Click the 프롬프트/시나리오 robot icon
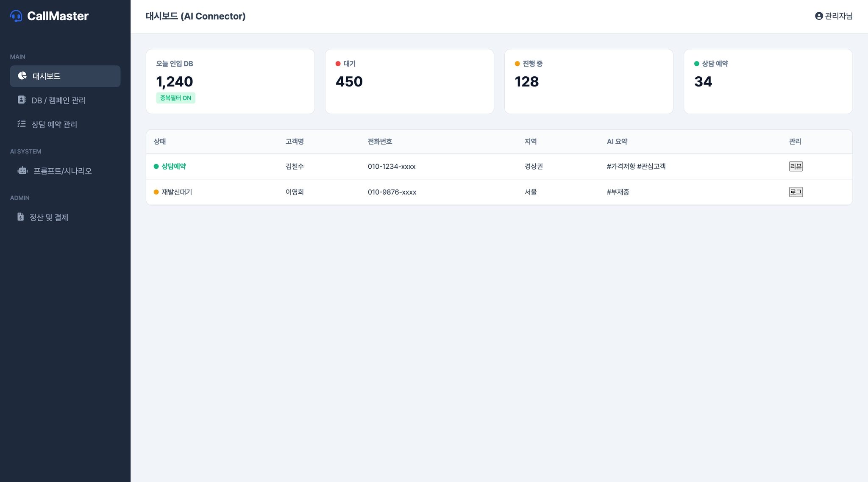The image size is (868, 482). pos(22,170)
